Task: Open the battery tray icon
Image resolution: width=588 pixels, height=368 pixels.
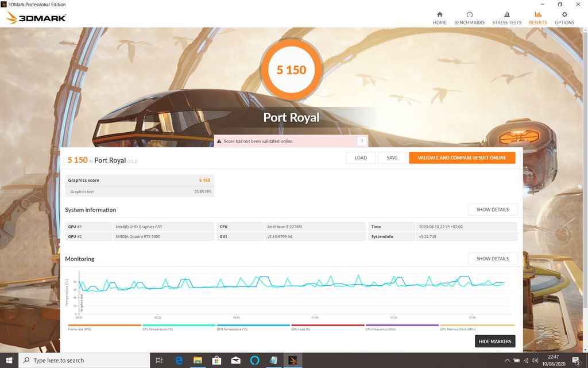Action: click(x=517, y=361)
